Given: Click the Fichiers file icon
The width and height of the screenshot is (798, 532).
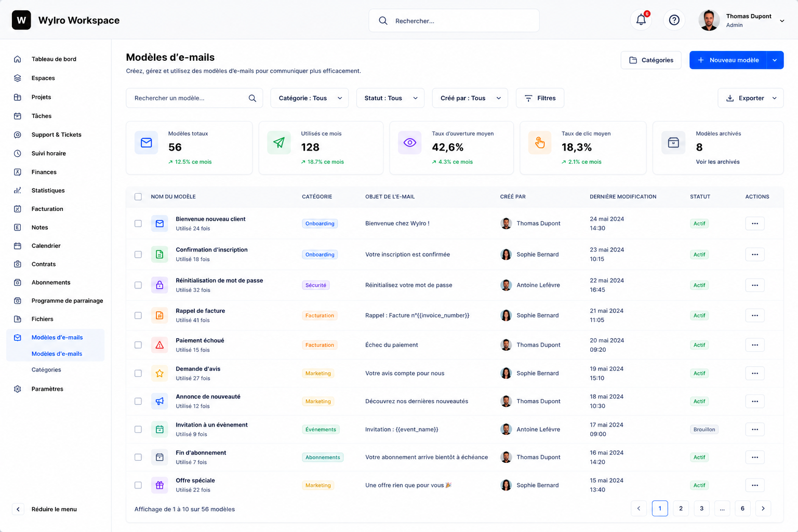Looking at the screenshot, I should (x=18, y=319).
